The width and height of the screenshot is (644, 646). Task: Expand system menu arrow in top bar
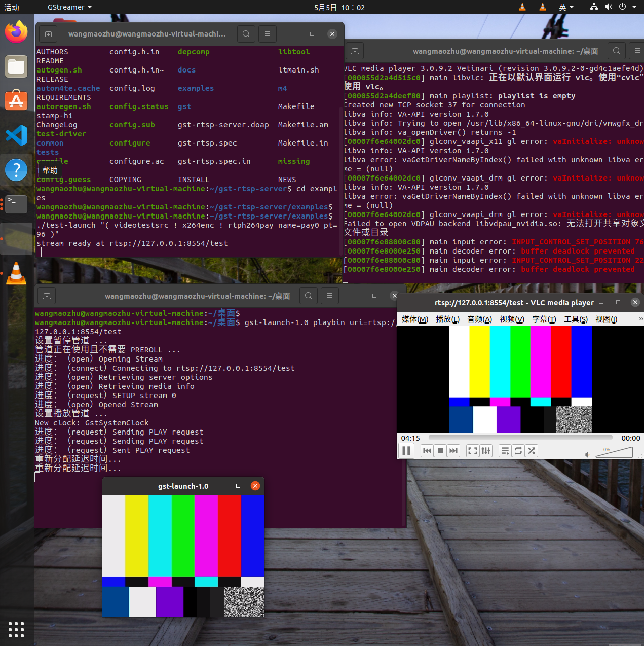634,7
